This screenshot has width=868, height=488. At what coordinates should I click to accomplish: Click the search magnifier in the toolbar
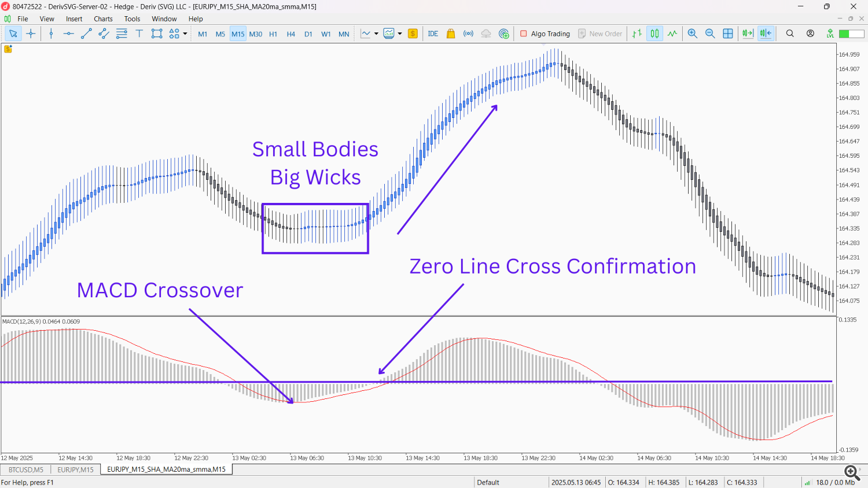tap(790, 34)
